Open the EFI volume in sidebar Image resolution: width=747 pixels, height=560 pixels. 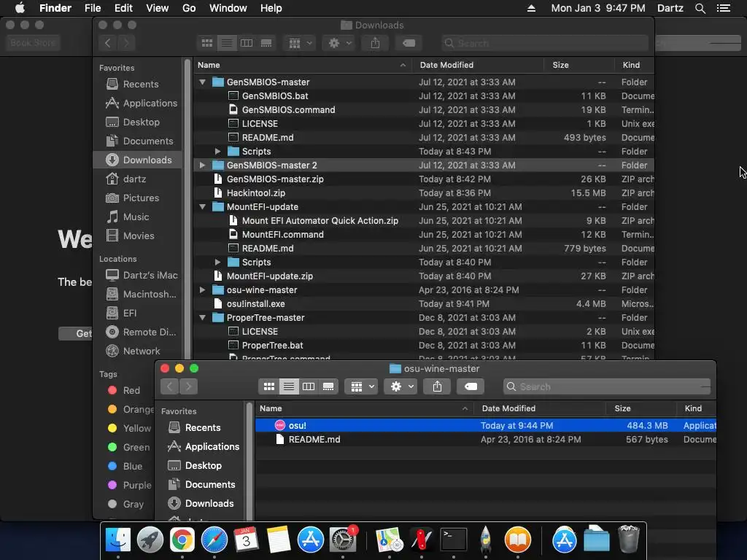pyautogui.click(x=137, y=314)
